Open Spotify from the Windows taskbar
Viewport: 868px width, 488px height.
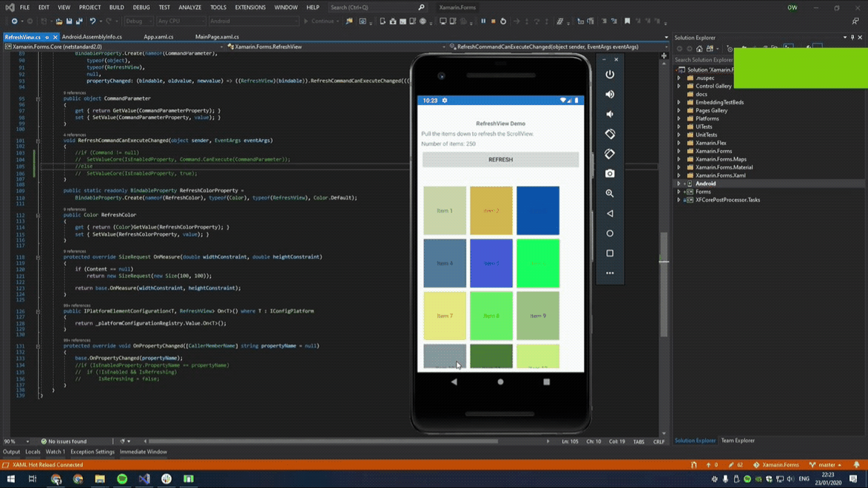[x=122, y=479]
